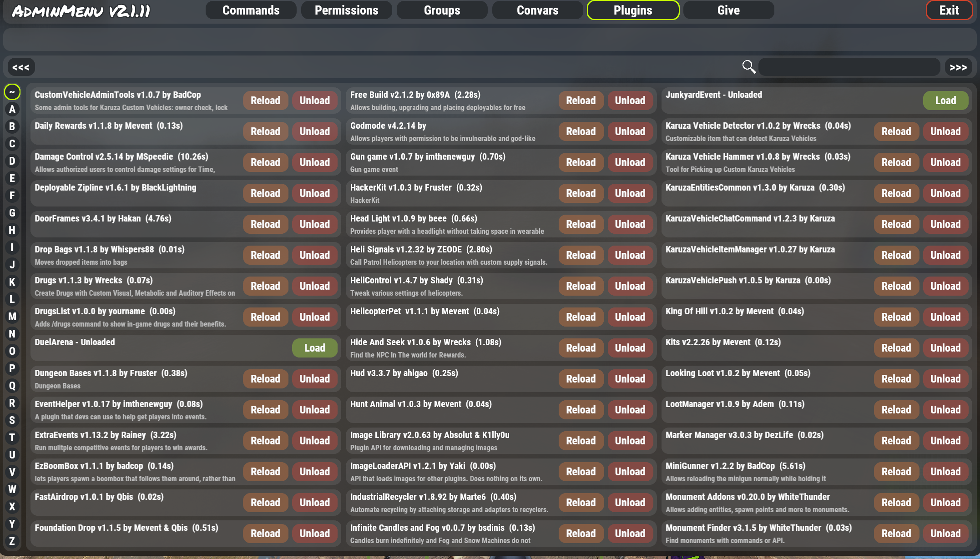The height and width of the screenshot is (559, 980).
Task: Load the unloaded JunkyardEvent plugin
Action: pos(945,101)
